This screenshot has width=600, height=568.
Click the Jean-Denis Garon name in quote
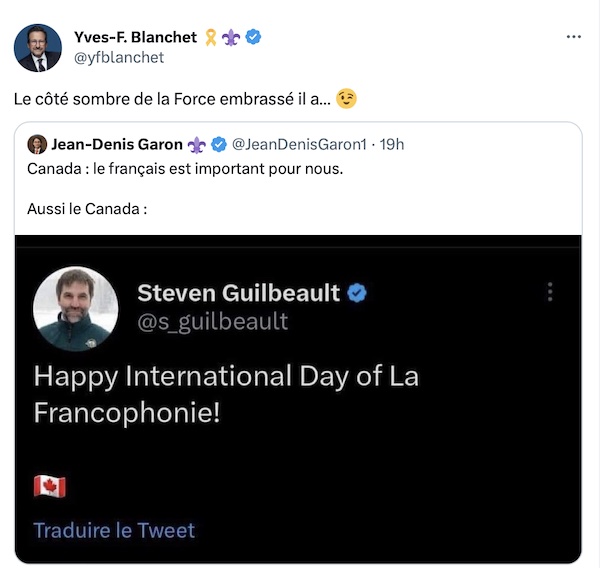point(117,144)
